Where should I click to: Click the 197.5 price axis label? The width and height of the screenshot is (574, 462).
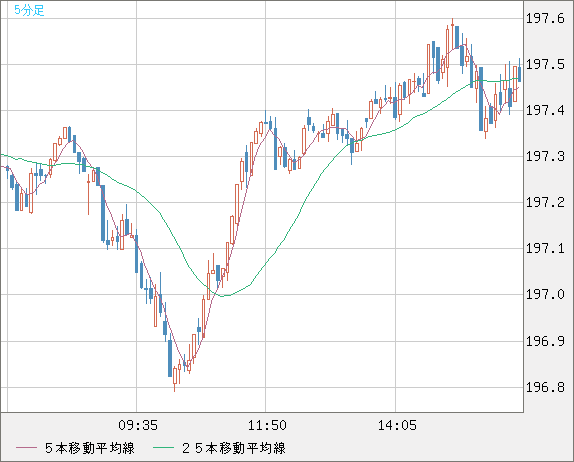(x=545, y=64)
